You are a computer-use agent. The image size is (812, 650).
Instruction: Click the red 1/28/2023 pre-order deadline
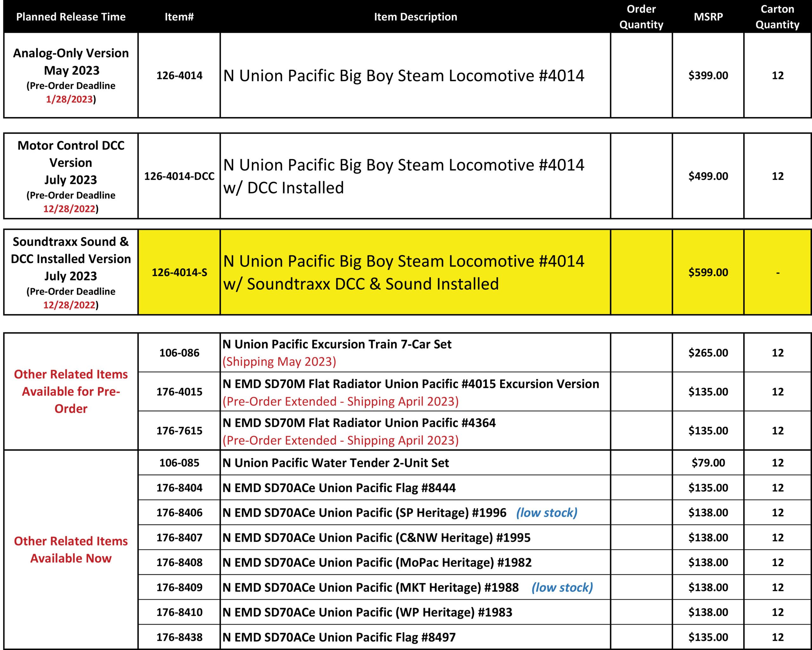point(69,99)
